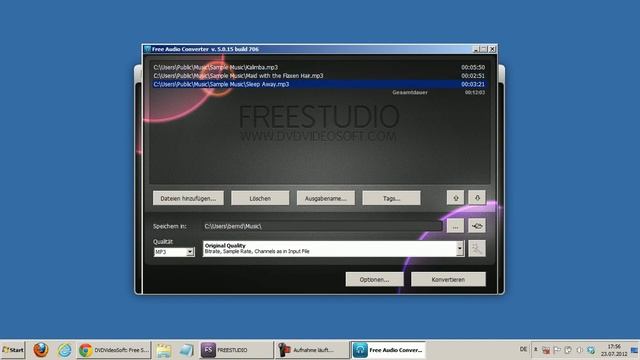
Task: Start conversion with Konvertieren
Action: click(x=448, y=280)
